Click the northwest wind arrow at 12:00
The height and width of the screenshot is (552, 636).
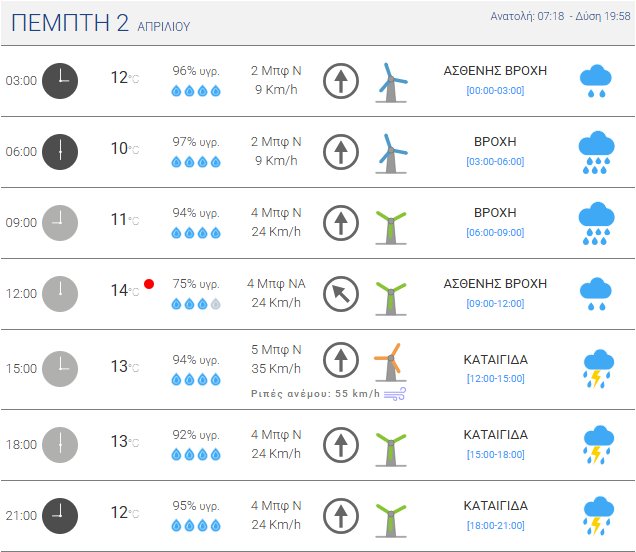pos(341,293)
